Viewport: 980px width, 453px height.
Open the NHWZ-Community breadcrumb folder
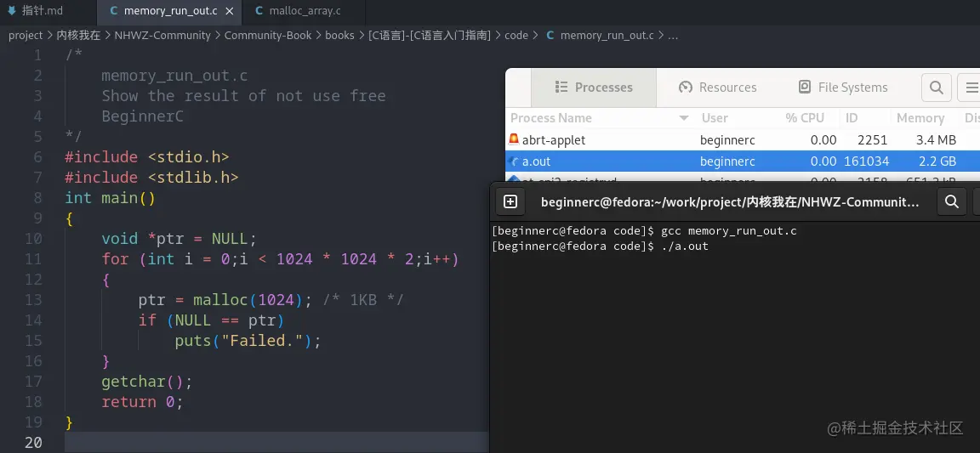click(x=162, y=36)
